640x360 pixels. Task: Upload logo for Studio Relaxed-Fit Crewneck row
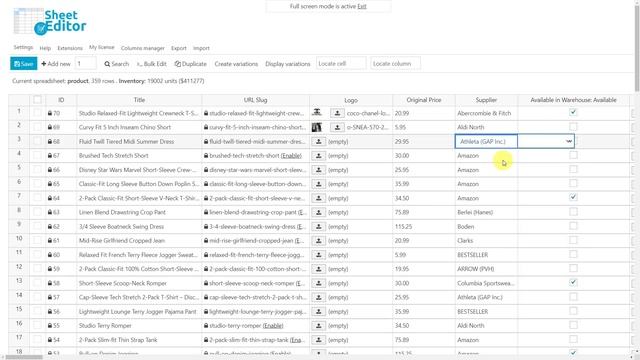tap(337, 113)
